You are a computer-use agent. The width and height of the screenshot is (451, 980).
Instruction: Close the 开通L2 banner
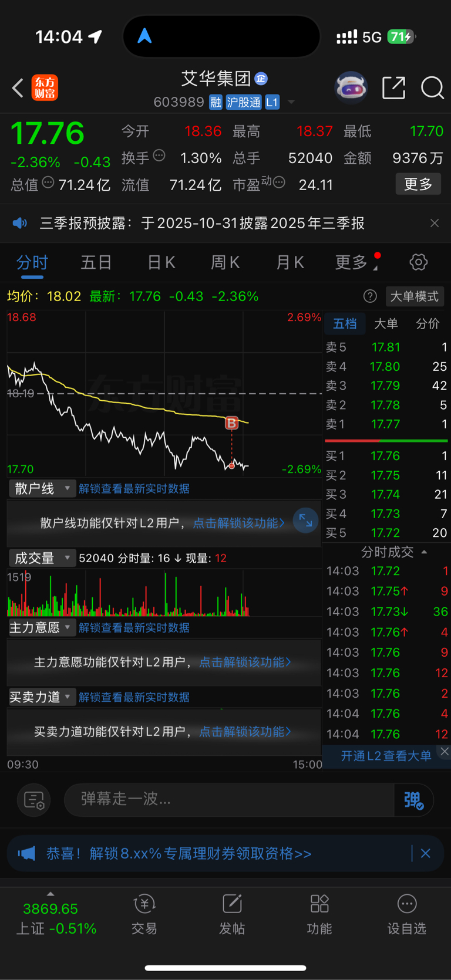[445, 752]
